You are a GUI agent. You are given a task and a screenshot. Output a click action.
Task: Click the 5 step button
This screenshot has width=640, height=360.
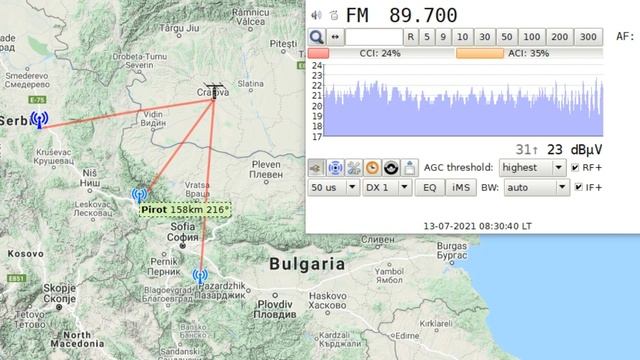click(427, 37)
